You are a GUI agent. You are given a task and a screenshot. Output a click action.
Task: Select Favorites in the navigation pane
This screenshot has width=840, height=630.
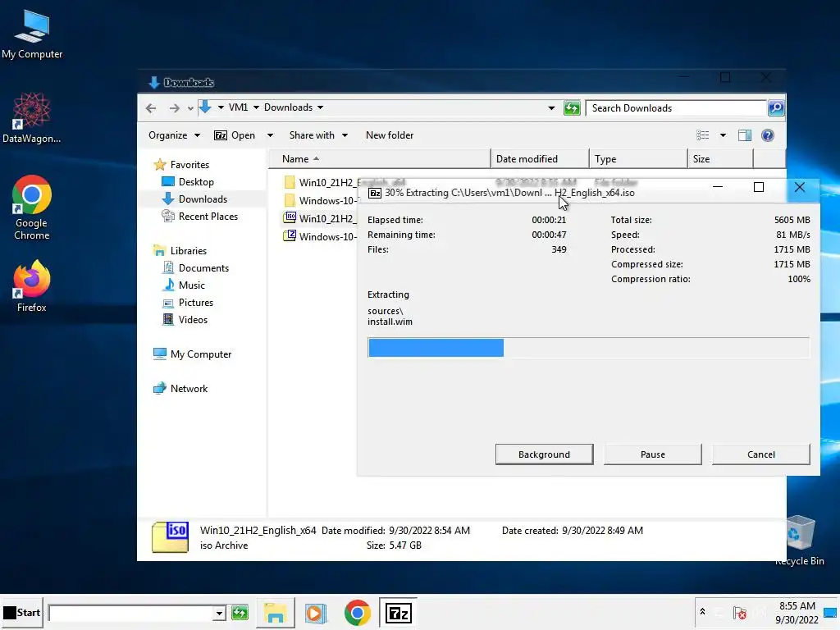tap(182, 165)
